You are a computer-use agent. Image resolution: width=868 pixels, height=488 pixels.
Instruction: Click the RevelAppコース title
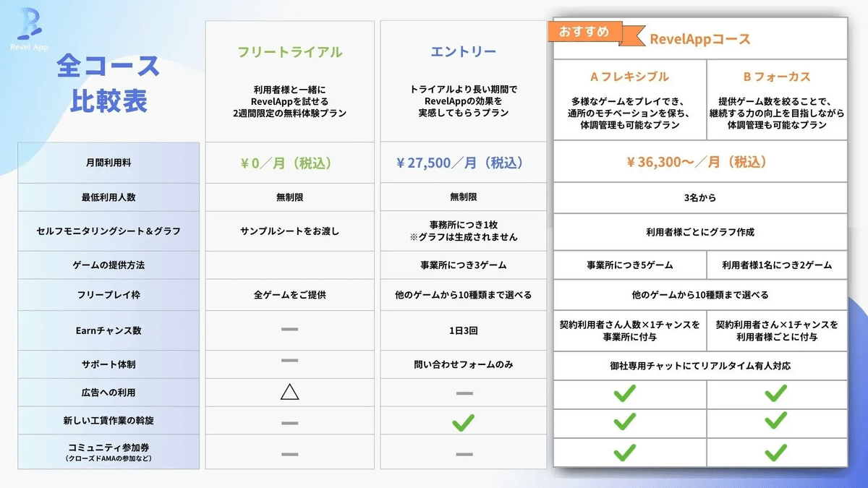699,39
